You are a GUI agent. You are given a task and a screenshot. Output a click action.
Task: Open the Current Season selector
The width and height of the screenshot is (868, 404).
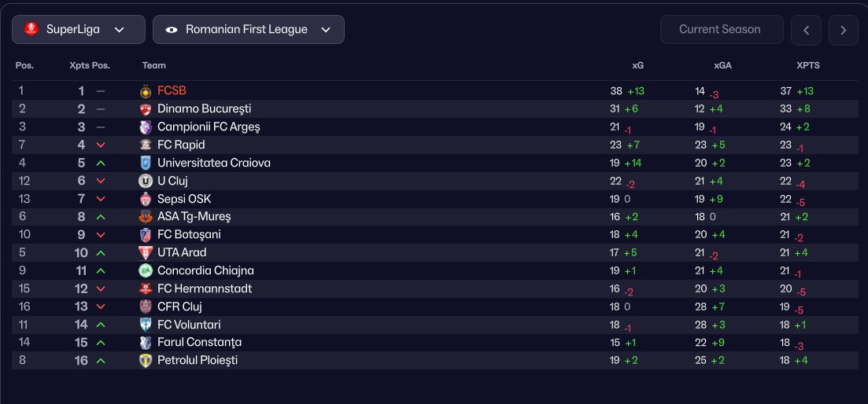(x=720, y=30)
